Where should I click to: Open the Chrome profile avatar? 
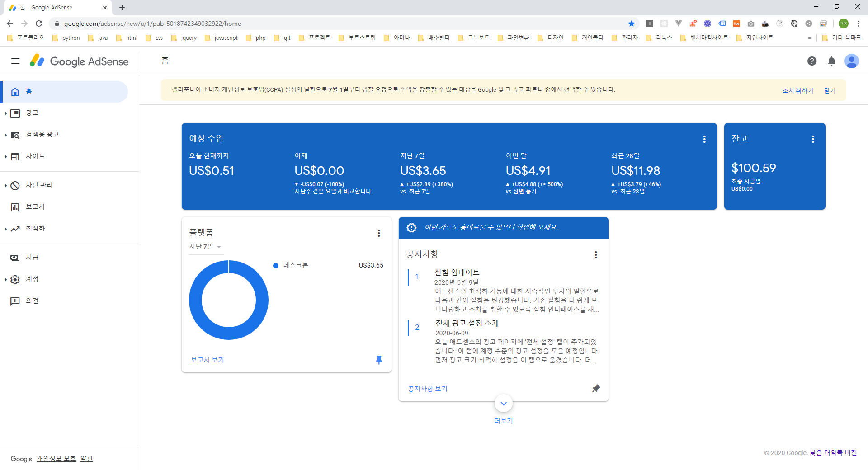click(x=844, y=23)
